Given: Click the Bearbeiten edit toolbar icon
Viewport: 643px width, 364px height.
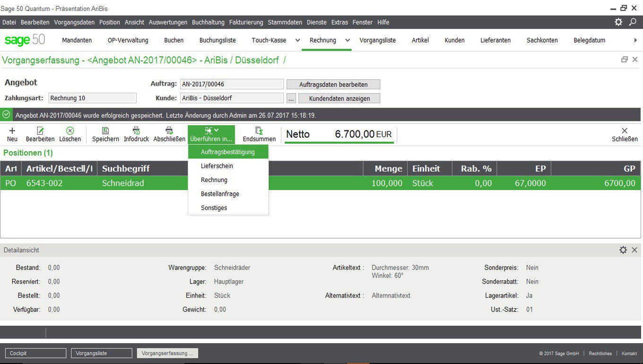Looking at the screenshot, I should [x=40, y=134].
